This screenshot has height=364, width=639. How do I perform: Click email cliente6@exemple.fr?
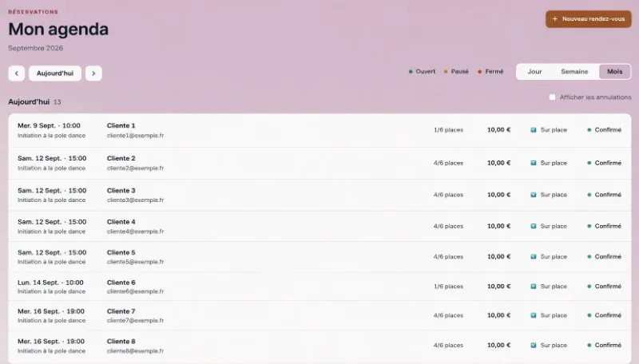pos(135,291)
